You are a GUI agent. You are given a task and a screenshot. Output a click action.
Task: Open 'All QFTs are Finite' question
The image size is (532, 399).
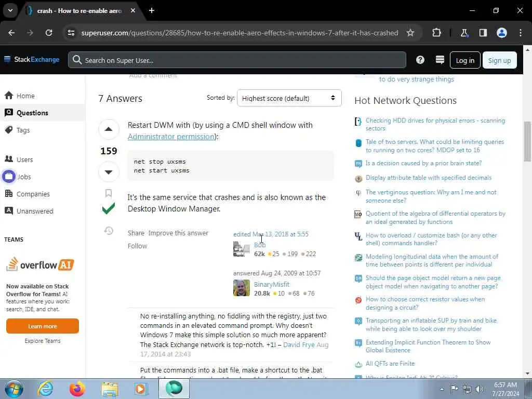pyautogui.click(x=390, y=364)
